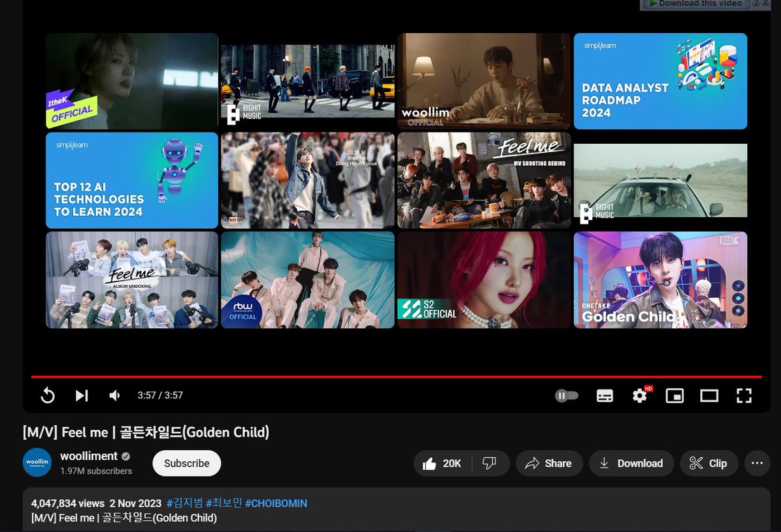Skip to the next video
This screenshot has height=532, width=781.
(x=81, y=395)
